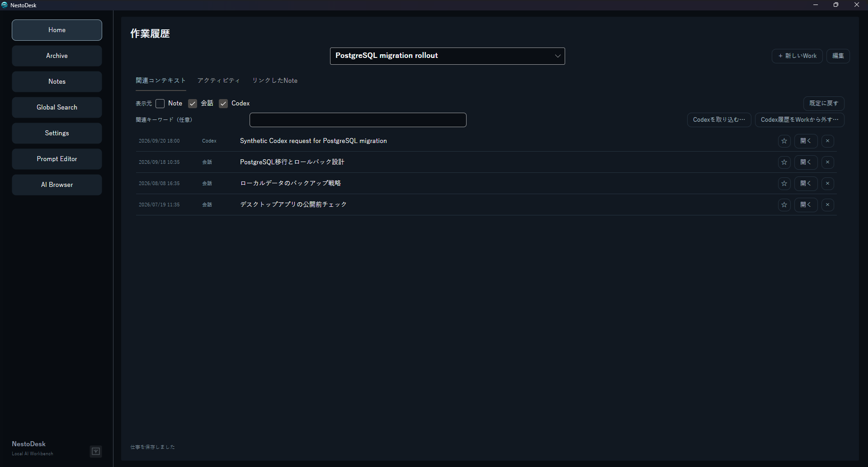
Task: Open the Codexを取り込む… menu button
Action: 719,120
